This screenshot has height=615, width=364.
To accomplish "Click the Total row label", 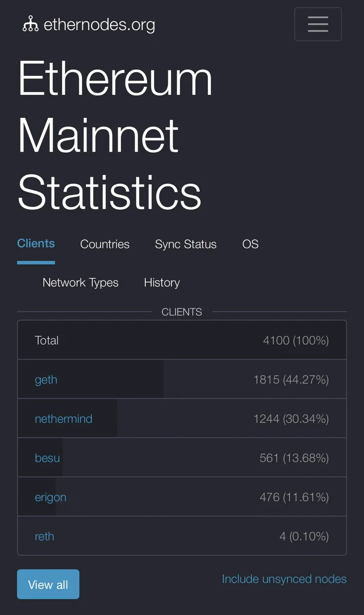I will click(47, 340).
